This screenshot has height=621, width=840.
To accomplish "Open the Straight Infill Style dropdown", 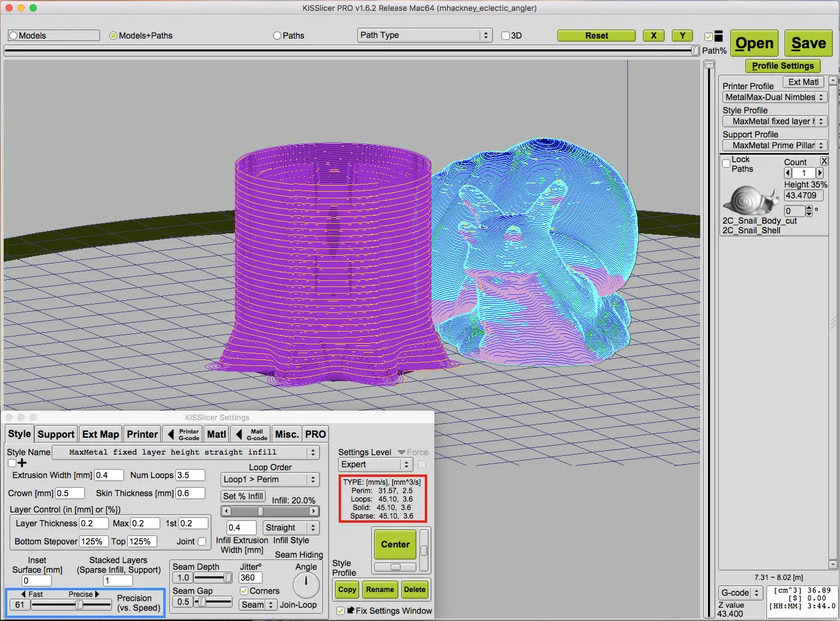I will pos(291,528).
